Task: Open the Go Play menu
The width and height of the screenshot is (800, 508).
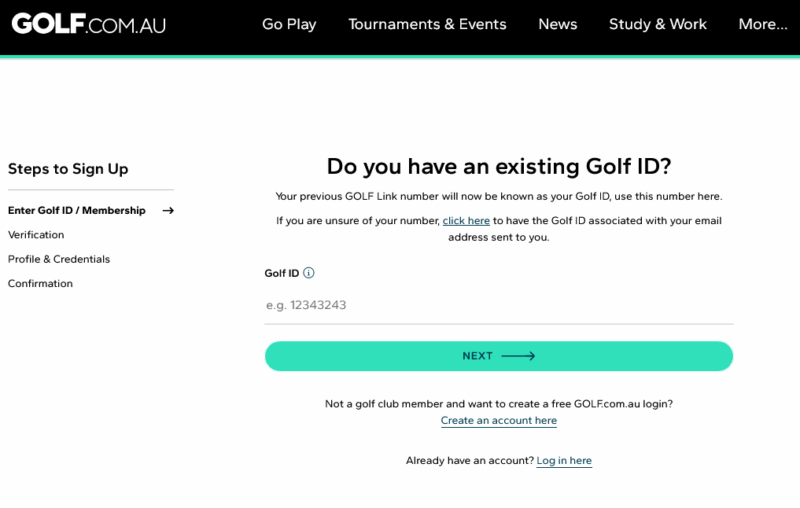Action: [x=289, y=24]
